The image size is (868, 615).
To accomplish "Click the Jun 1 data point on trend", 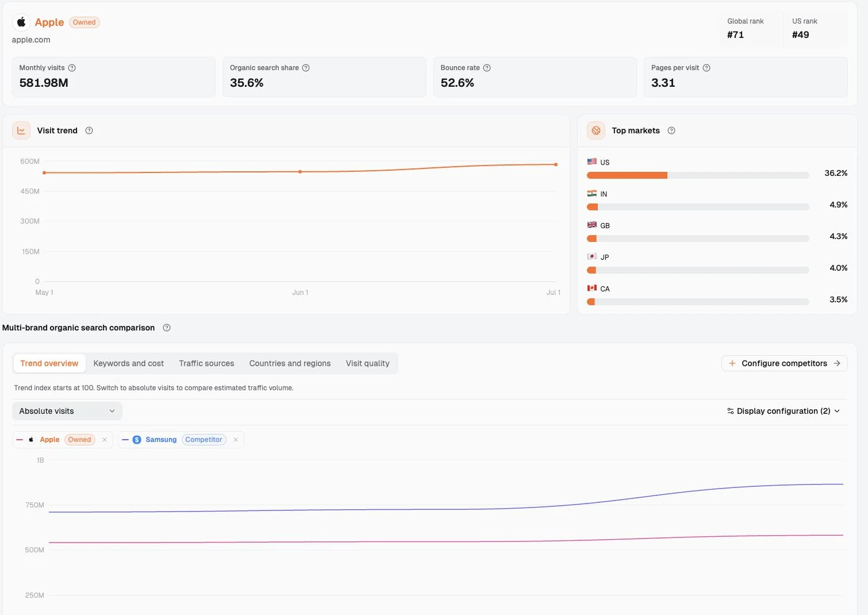I will (x=300, y=172).
